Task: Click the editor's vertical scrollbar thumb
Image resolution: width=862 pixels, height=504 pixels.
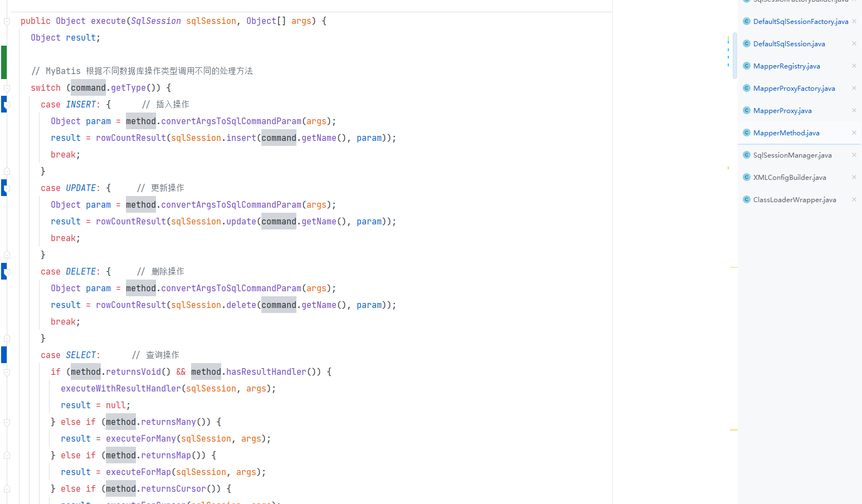Action: tap(734, 55)
